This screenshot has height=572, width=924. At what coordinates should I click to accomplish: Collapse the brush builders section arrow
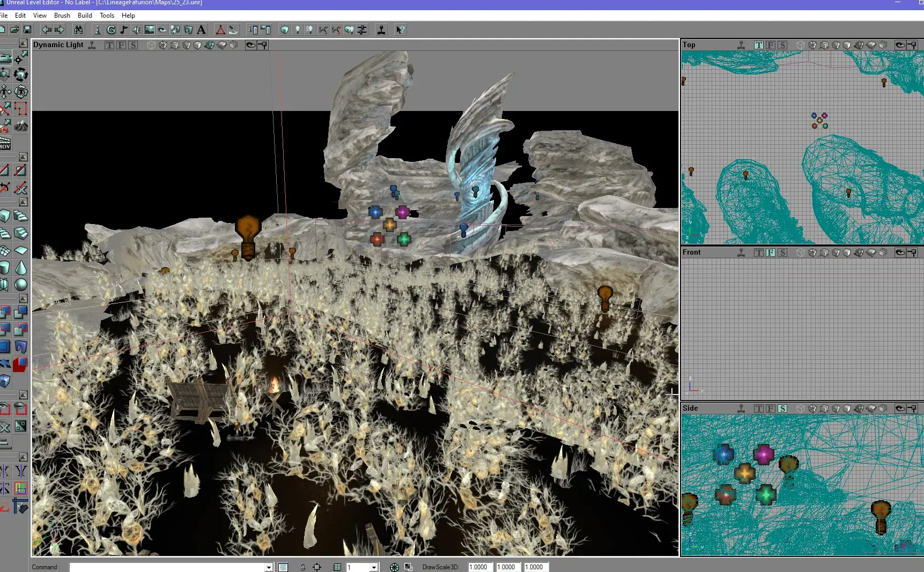[x=23, y=202]
